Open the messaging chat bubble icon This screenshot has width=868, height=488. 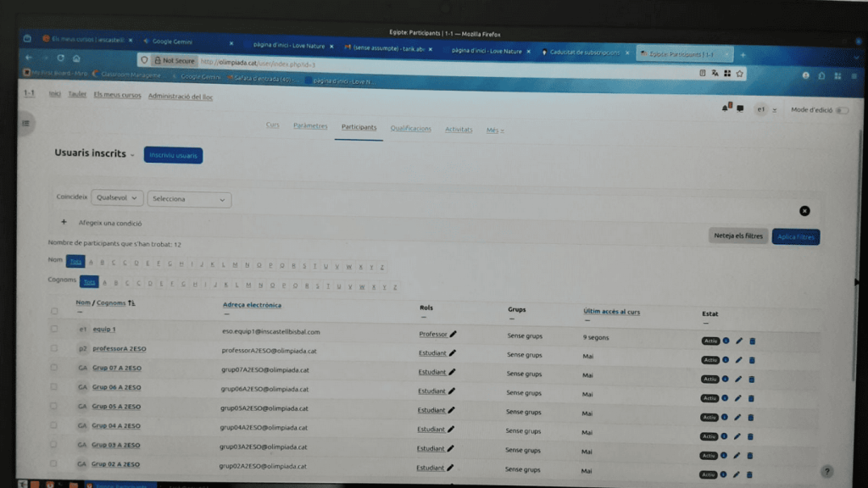740,108
